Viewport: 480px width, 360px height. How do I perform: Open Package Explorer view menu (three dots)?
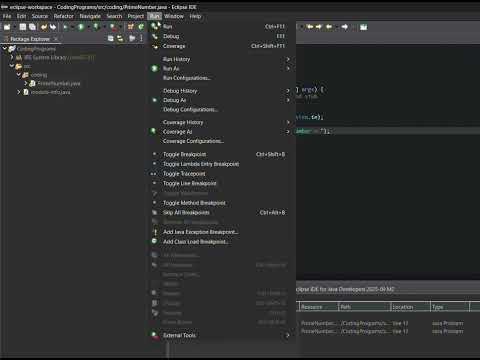[141, 39]
